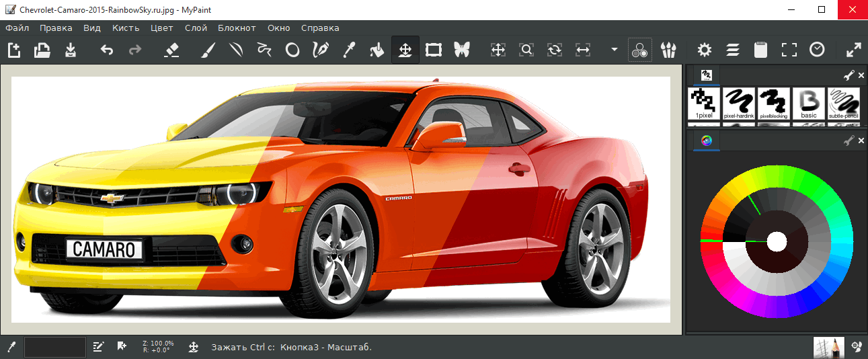This screenshot has height=359, width=868.
Task: Open a file with the folder icon
Action: (42, 50)
